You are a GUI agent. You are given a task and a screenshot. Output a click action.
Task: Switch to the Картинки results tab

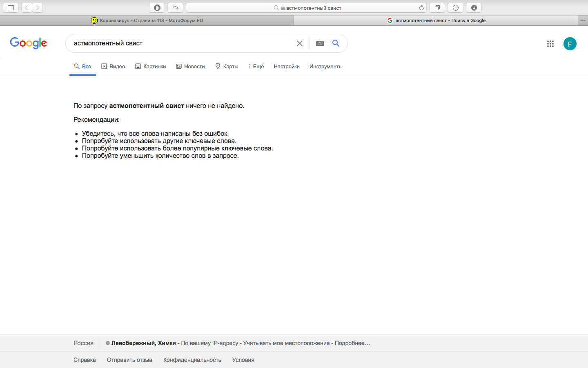150,66
